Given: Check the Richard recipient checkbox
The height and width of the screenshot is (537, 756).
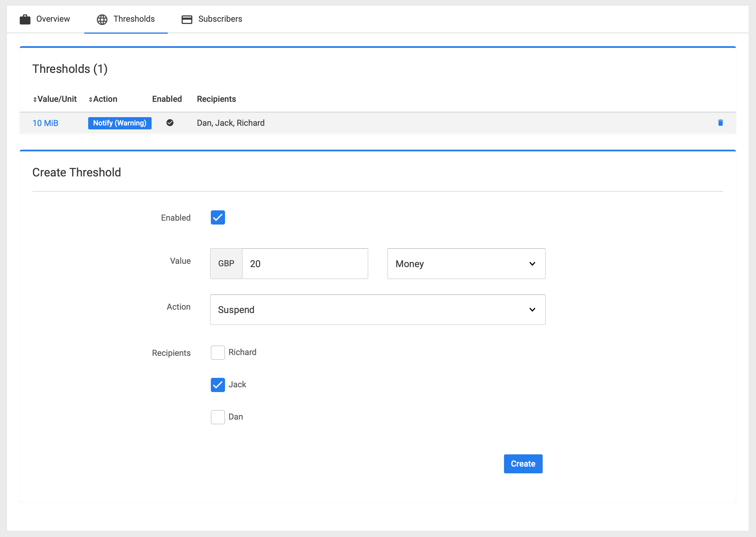Looking at the screenshot, I should tap(218, 353).
